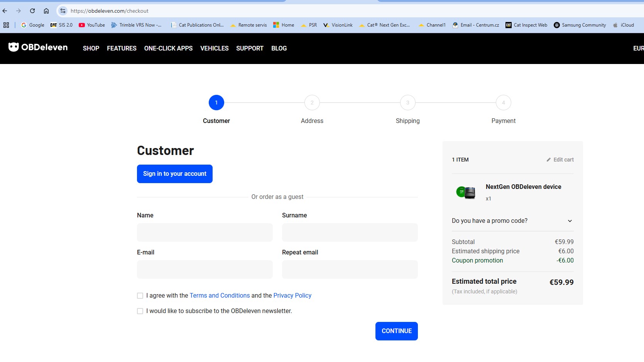The width and height of the screenshot is (644, 362).
Task: Select step 2 Address circle
Action: click(x=312, y=103)
